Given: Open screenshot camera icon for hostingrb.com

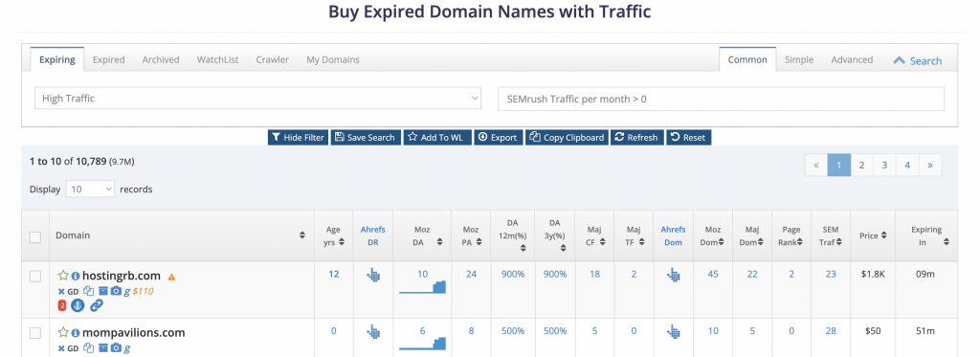Looking at the screenshot, I should pyautogui.click(x=116, y=291).
